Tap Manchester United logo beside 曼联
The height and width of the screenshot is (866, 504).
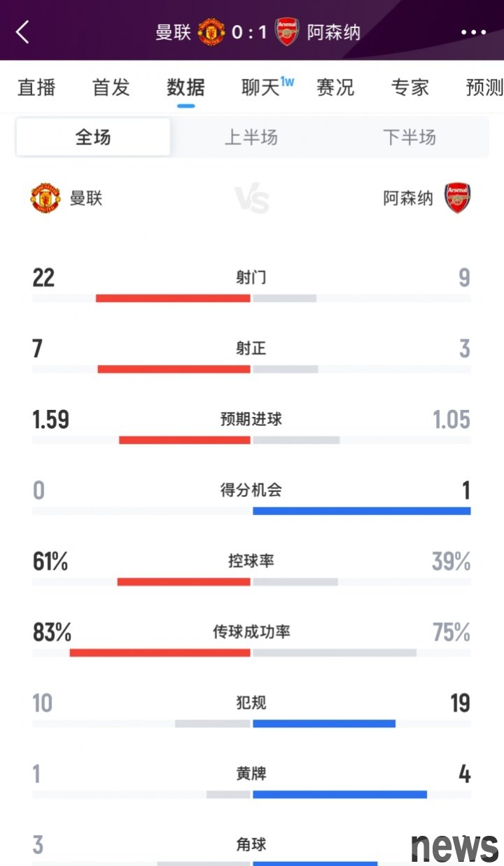(x=45, y=198)
